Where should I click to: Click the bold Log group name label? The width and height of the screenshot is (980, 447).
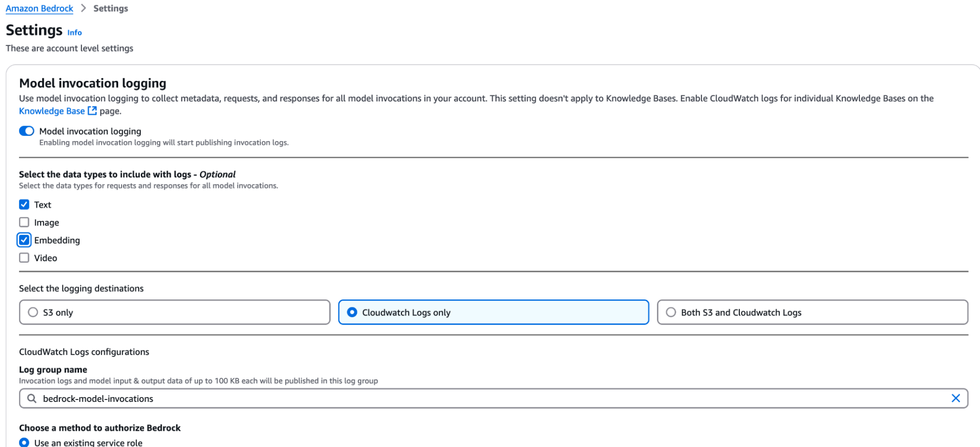53,370
